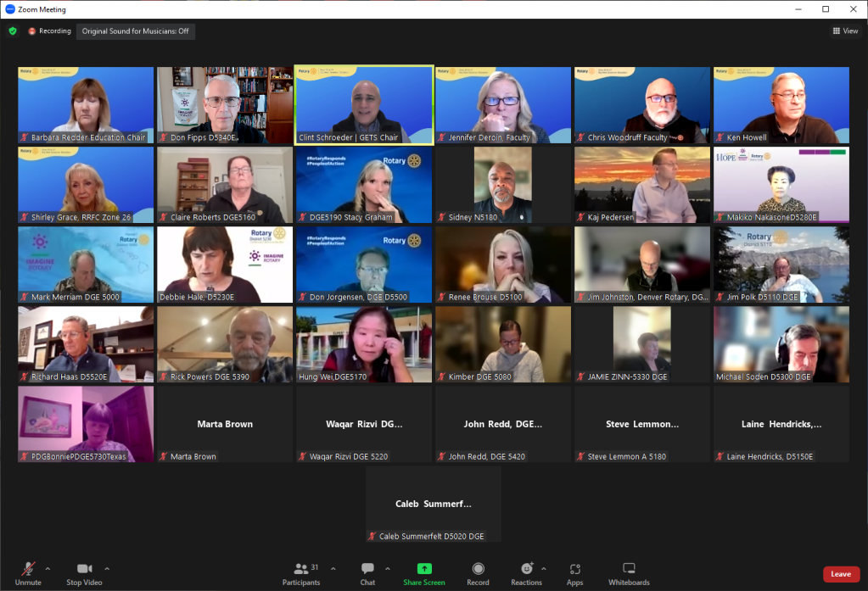Expand audio options arrow beside Unmute
This screenshot has height=591, width=868.
tap(48, 568)
